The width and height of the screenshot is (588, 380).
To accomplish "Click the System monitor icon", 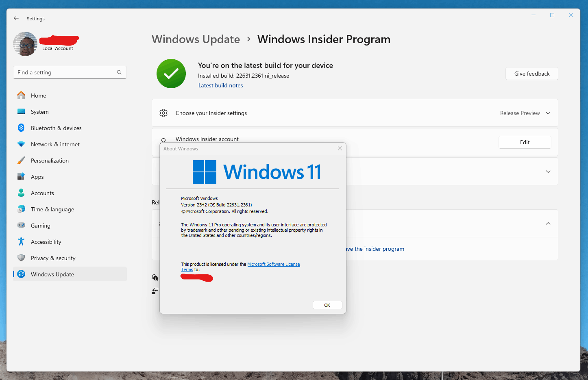I will click(21, 112).
